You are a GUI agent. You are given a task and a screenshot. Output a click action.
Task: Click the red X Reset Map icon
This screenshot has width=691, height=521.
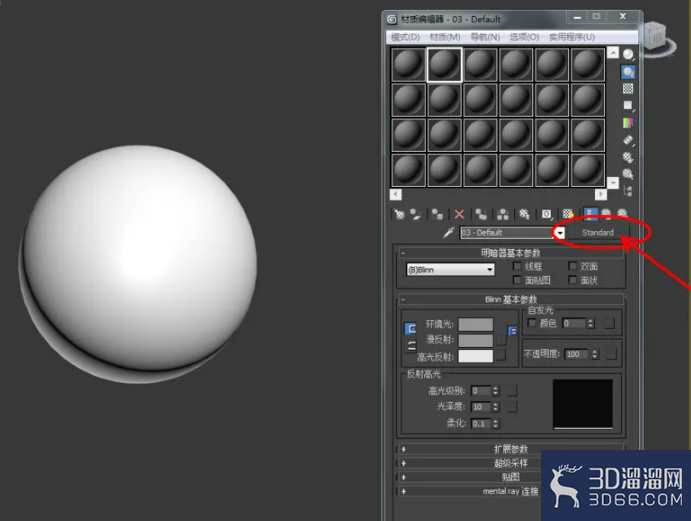[x=459, y=214]
